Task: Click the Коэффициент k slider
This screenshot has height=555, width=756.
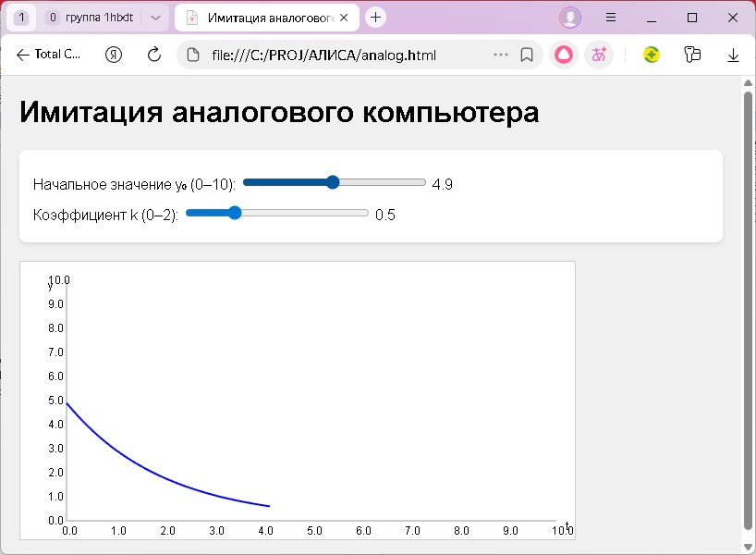Action: 276,213
